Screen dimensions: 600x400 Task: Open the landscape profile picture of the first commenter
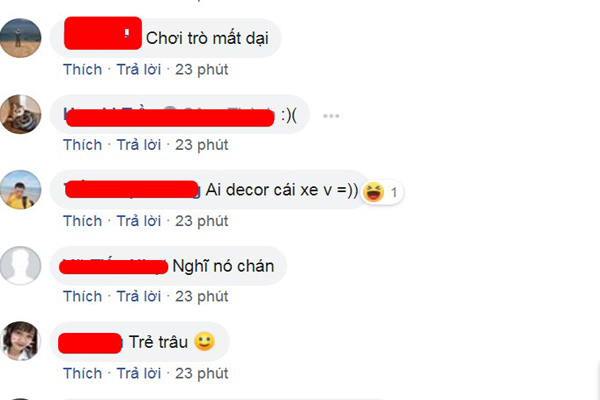click(21, 38)
